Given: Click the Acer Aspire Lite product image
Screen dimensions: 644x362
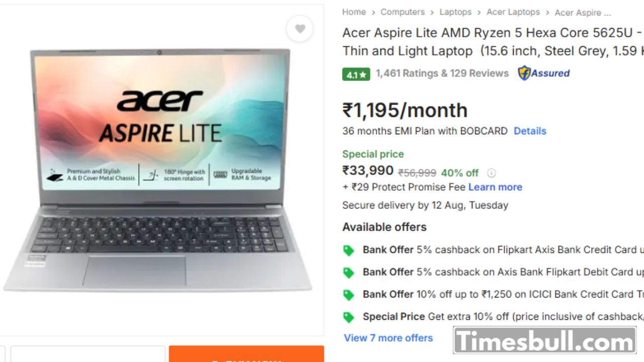Looking at the screenshot, I should 159,171.
